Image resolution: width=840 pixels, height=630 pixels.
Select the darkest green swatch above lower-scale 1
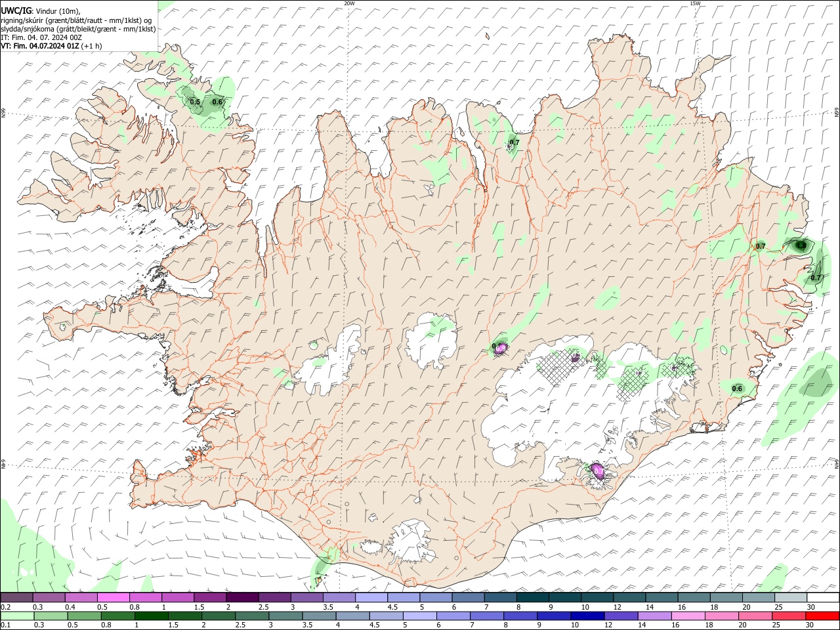151,616
